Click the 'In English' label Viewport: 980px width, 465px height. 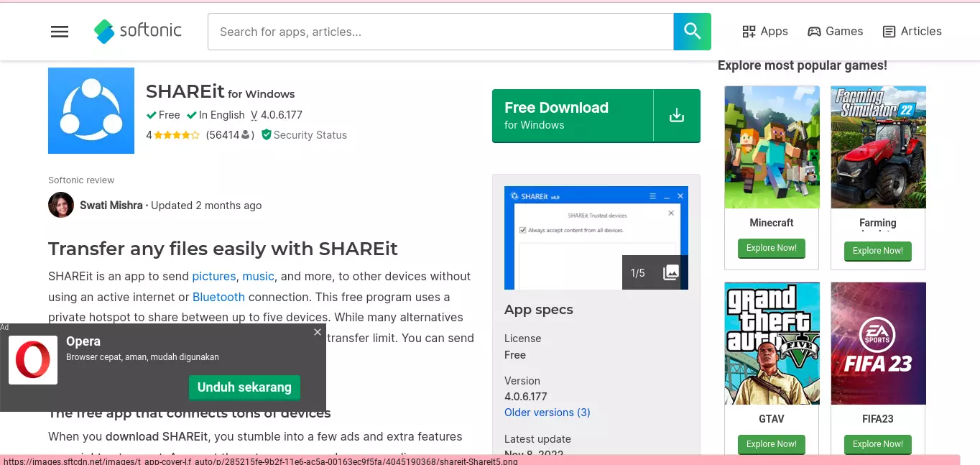point(216,115)
